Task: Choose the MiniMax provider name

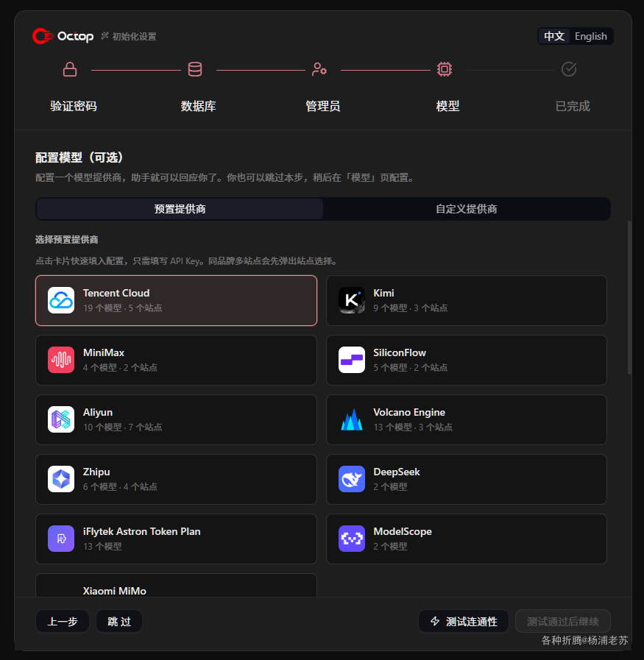Action: [104, 352]
